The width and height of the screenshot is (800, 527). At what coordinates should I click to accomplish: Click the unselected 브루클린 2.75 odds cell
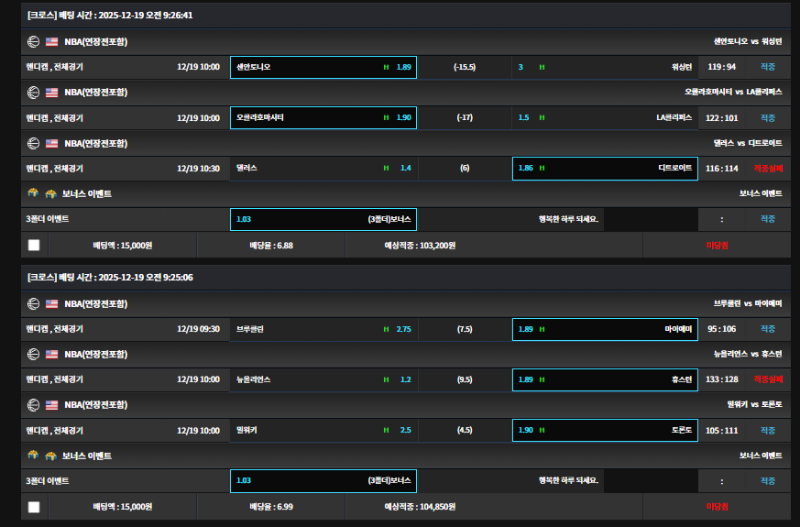point(323,328)
